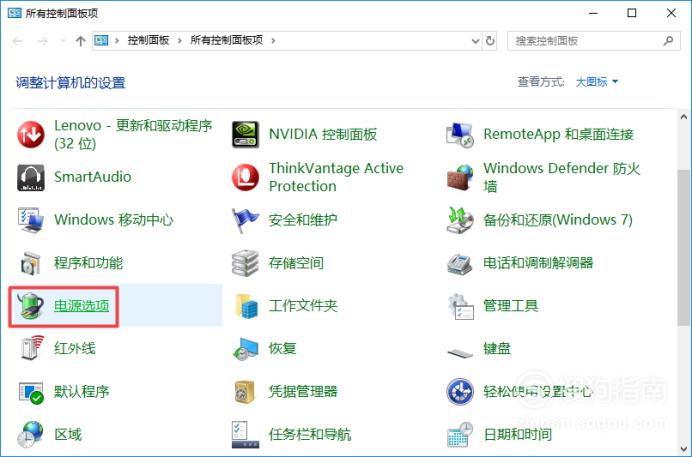Click the Default Programs icon
Viewport: 692px width, 457px height.
[x=30, y=392]
